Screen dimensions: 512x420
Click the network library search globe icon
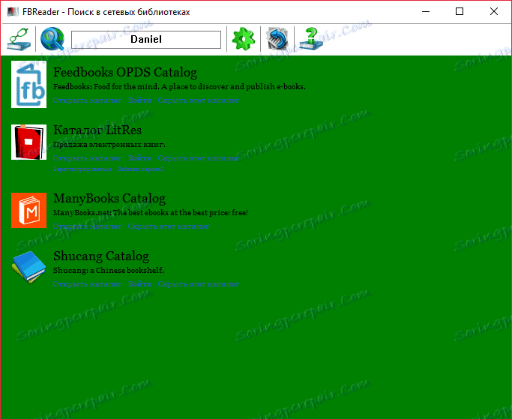[x=52, y=39]
